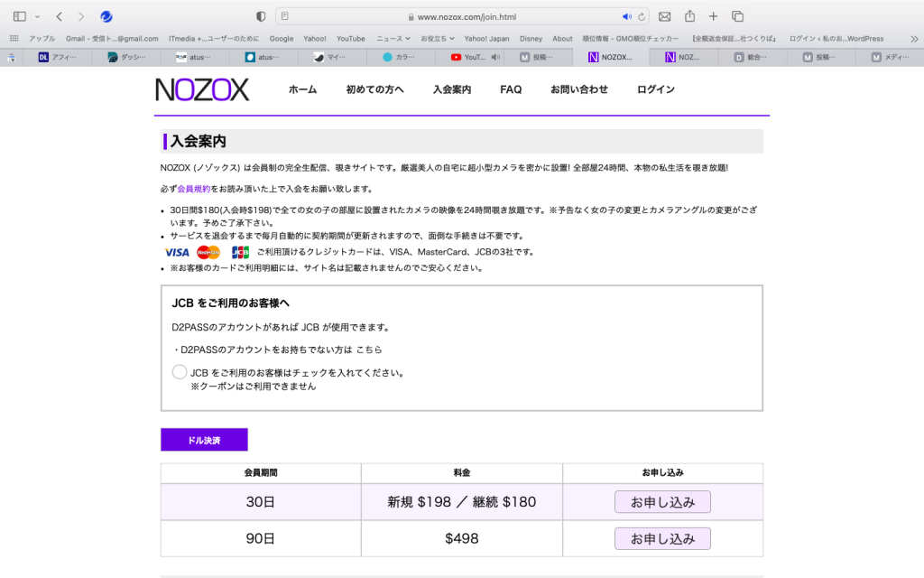Open お問い合わせ navigation link
Image resolution: width=924 pixels, height=578 pixels.
579,89
